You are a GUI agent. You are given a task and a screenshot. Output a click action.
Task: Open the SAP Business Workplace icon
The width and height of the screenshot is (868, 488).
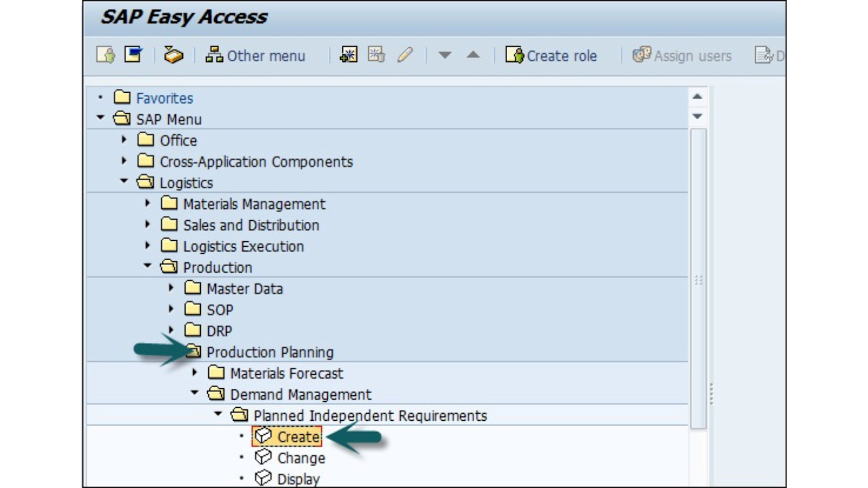(x=174, y=55)
